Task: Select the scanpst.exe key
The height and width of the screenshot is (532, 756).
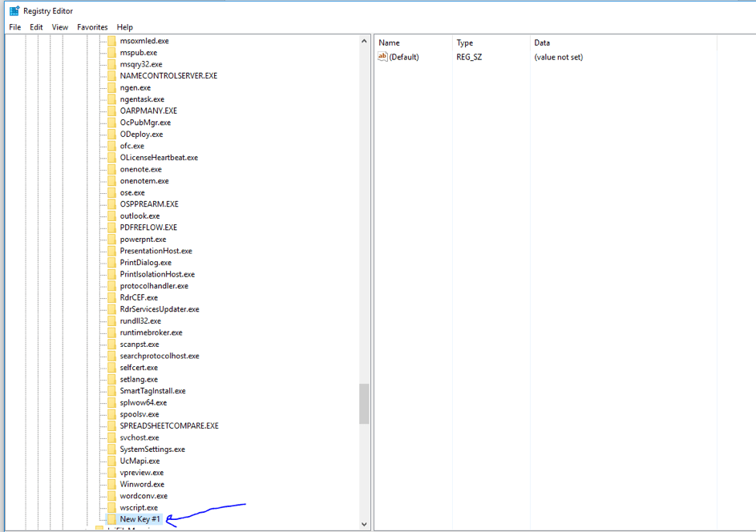Action: (x=139, y=344)
